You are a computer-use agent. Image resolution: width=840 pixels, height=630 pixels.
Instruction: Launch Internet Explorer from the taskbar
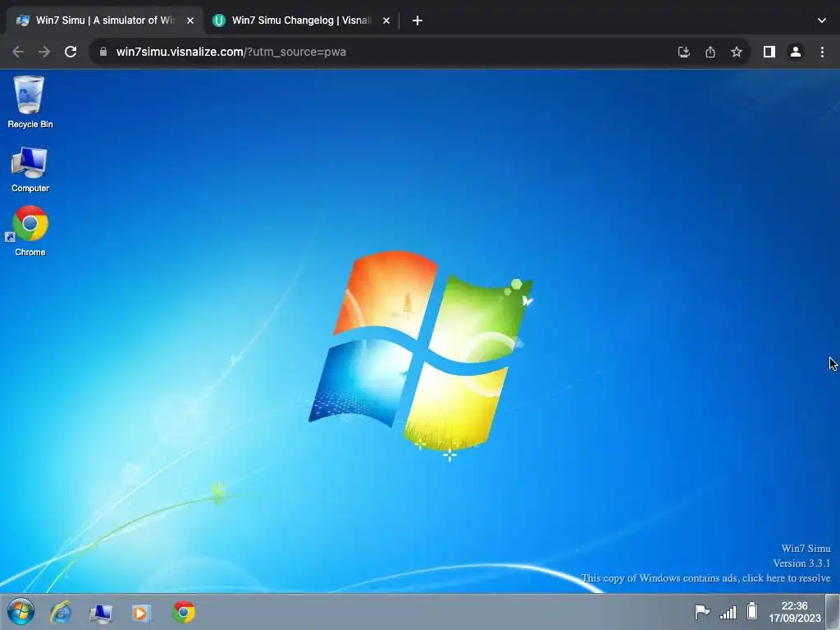(61, 612)
